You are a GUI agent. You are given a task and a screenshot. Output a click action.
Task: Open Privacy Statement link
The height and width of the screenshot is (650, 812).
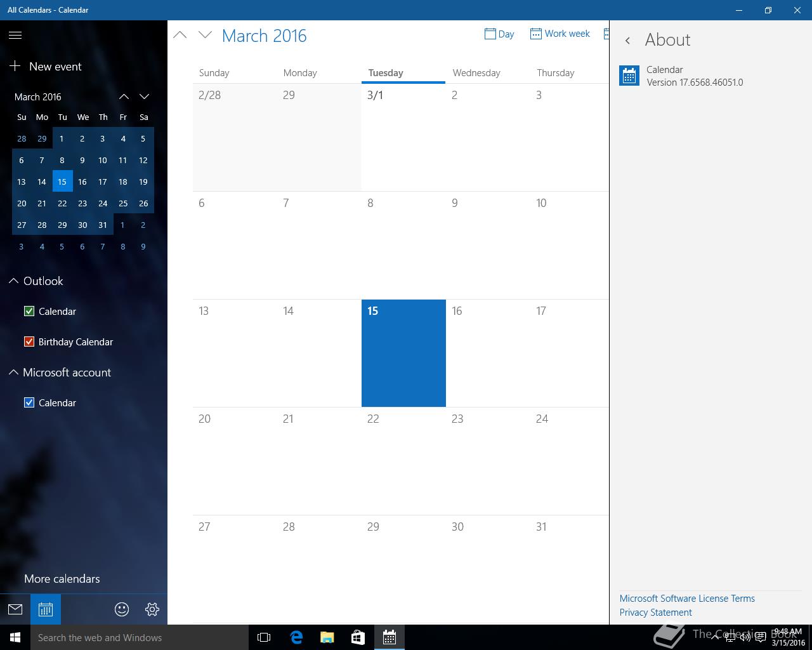[x=655, y=613]
